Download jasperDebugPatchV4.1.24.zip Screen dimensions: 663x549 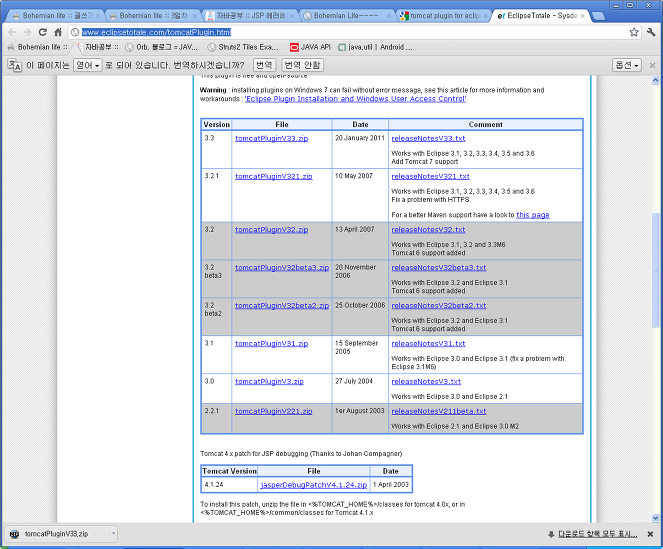(x=314, y=485)
